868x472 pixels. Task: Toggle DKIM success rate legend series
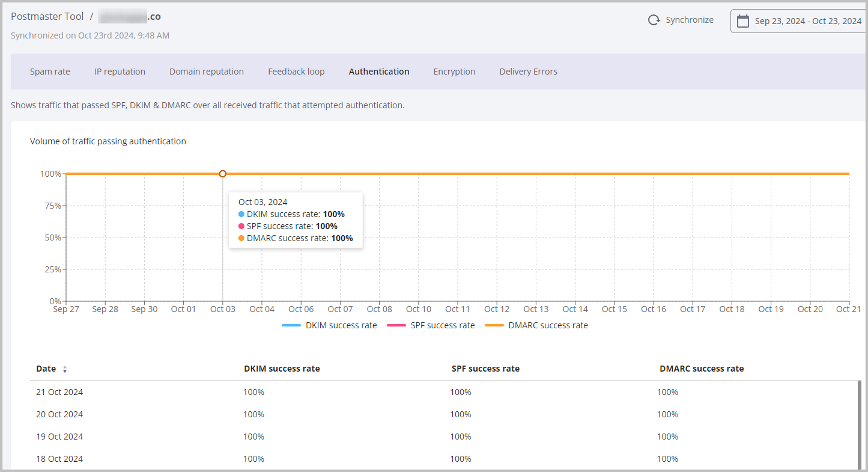[329, 325]
